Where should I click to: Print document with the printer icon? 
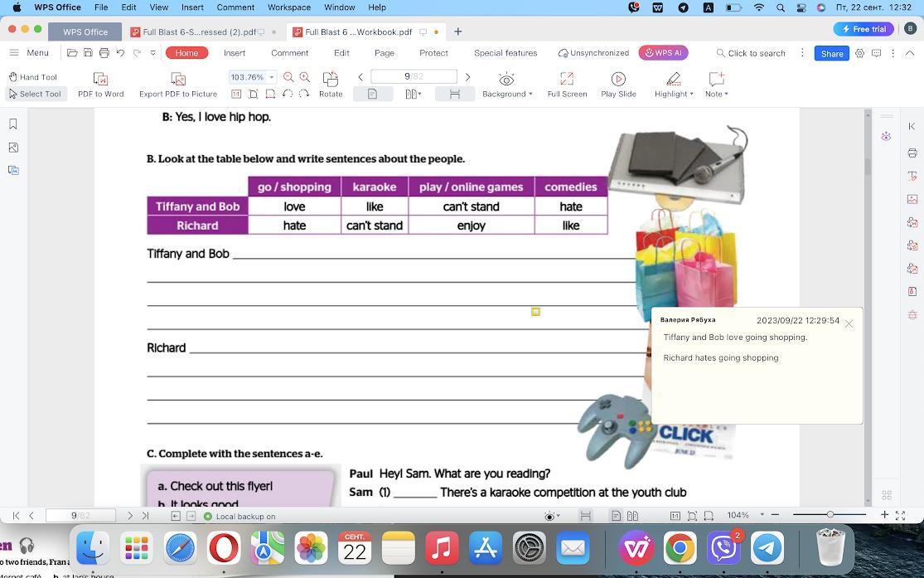click(x=104, y=52)
